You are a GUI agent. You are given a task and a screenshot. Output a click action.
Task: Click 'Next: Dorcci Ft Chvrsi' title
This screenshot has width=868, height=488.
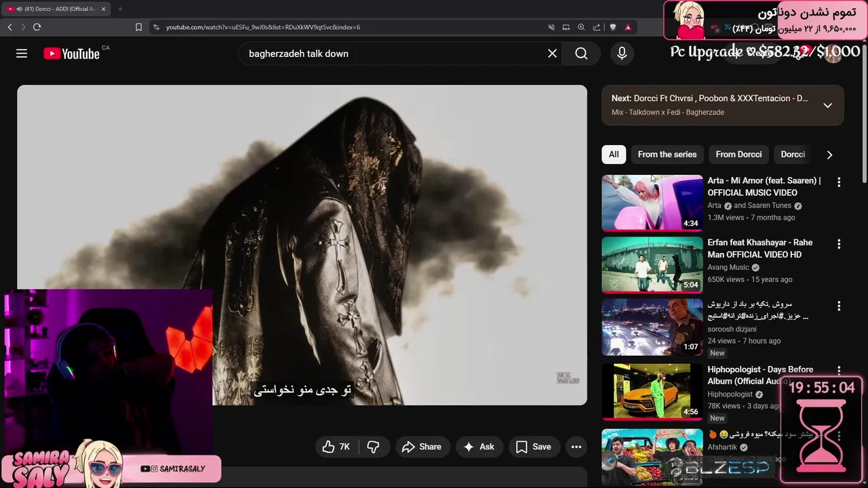tap(709, 98)
